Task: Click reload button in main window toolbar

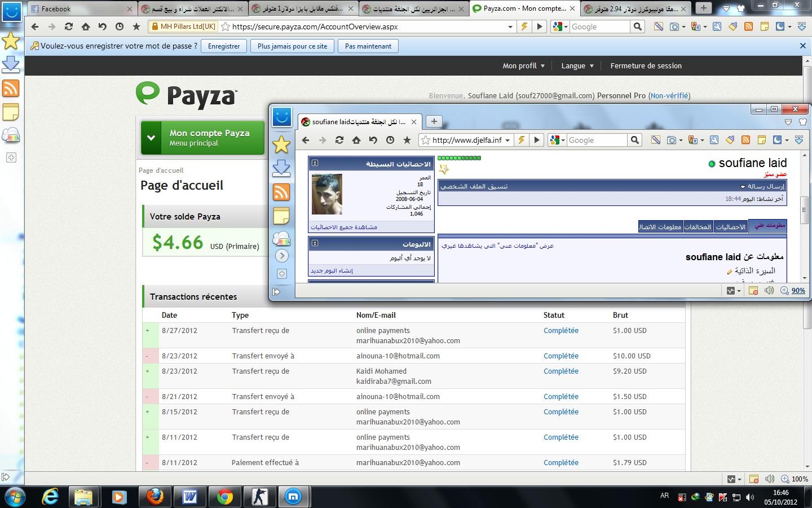Action: click(x=69, y=27)
